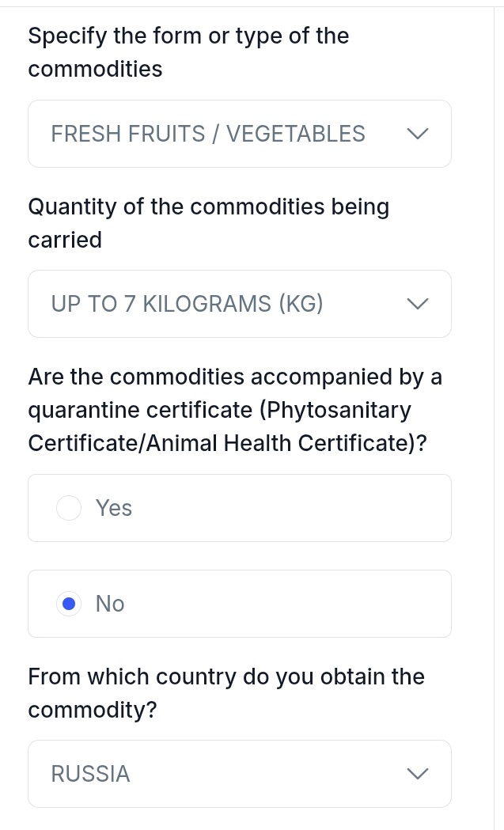Click the "Yes" option label text
This screenshot has height=830, width=504.
[114, 508]
